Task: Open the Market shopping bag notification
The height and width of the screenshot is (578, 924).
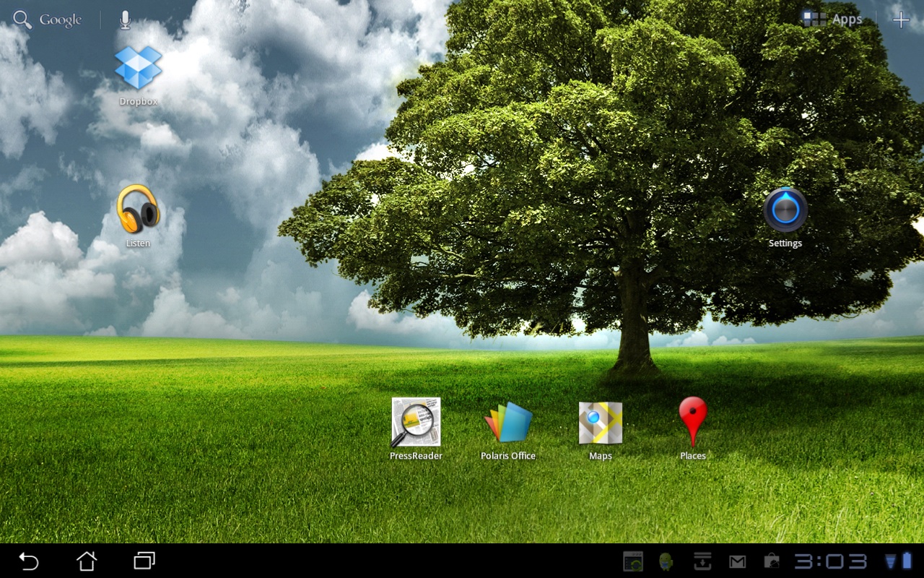Action: point(772,561)
